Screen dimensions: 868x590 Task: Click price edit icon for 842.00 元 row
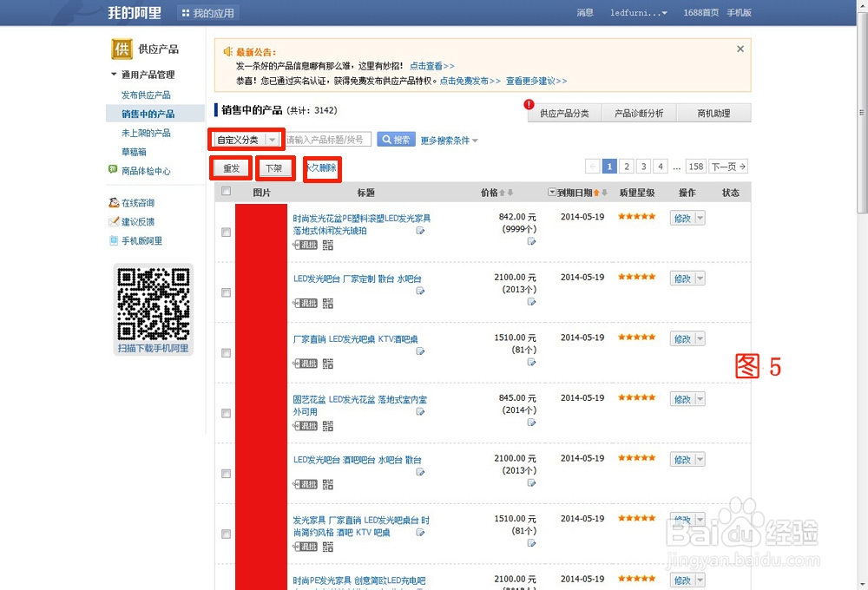pos(531,241)
